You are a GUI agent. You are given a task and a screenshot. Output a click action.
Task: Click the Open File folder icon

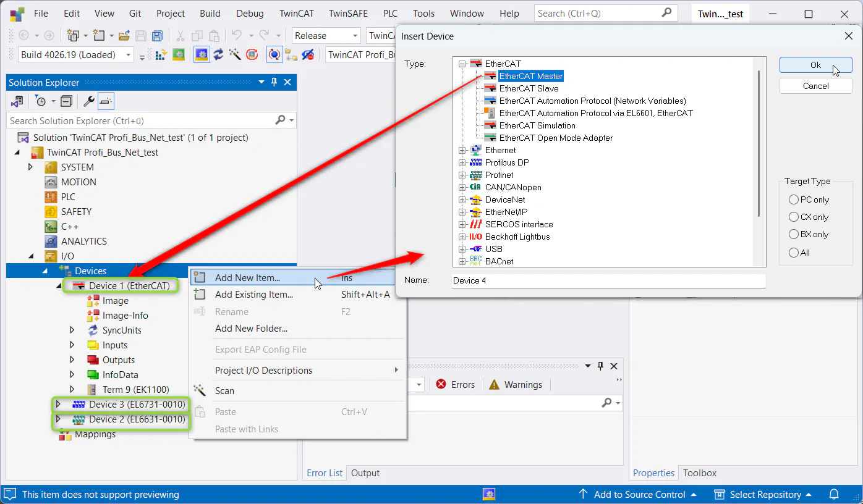[x=124, y=36]
